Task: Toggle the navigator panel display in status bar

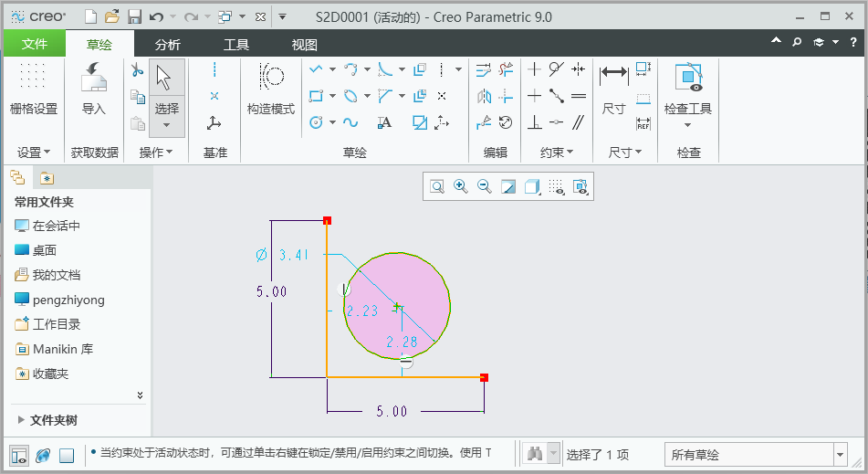Action: [19, 455]
